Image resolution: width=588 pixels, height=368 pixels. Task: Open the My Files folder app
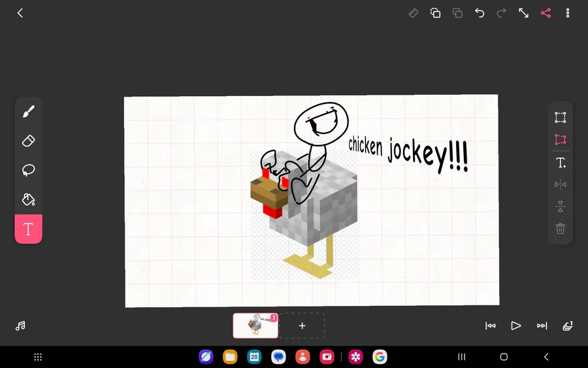[x=230, y=357]
